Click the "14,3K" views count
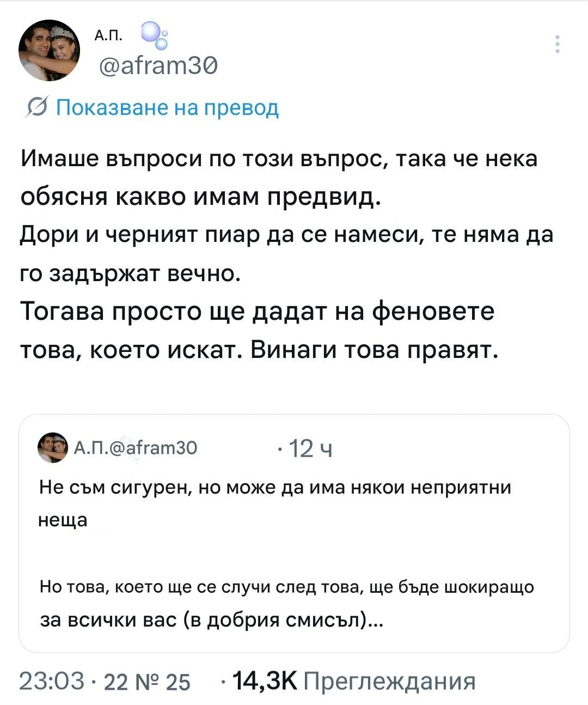This screenshot has width=588, height=705. (x=265, y=681)
